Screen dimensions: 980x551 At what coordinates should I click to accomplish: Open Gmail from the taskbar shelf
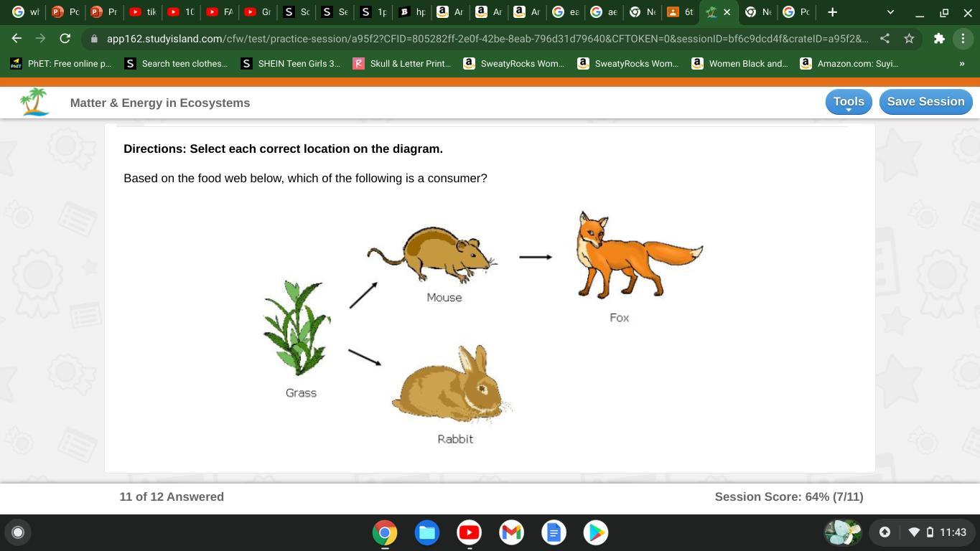[x=511, y=532]
